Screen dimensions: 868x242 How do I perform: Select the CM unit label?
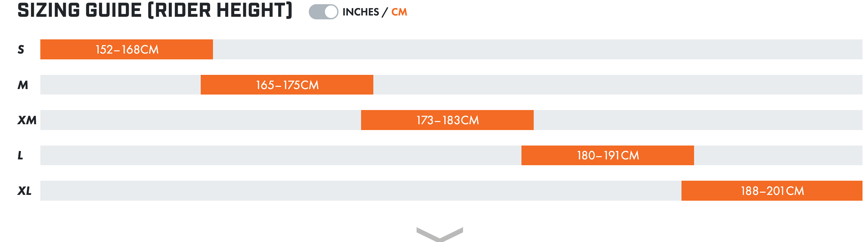pyautogui.click(x=399, y=12)
